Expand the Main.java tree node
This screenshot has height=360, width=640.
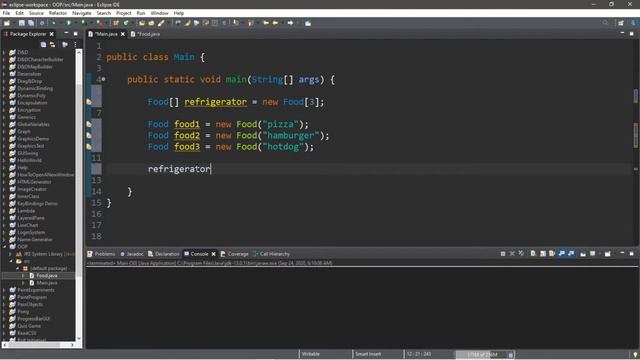pyautogui.click(x=23, y=283)
